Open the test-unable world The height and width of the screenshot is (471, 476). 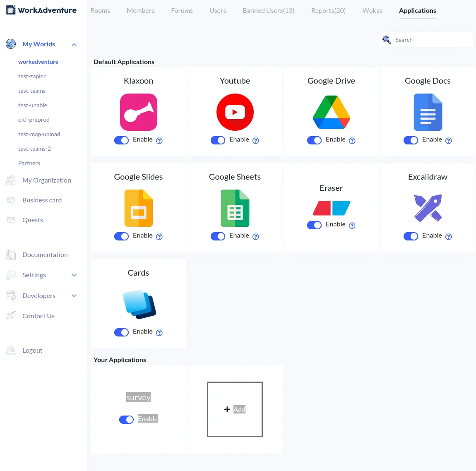33,105
